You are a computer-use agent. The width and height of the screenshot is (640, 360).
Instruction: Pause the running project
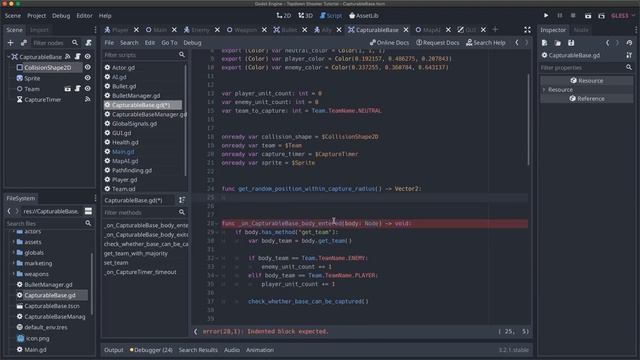pos(560,16)
